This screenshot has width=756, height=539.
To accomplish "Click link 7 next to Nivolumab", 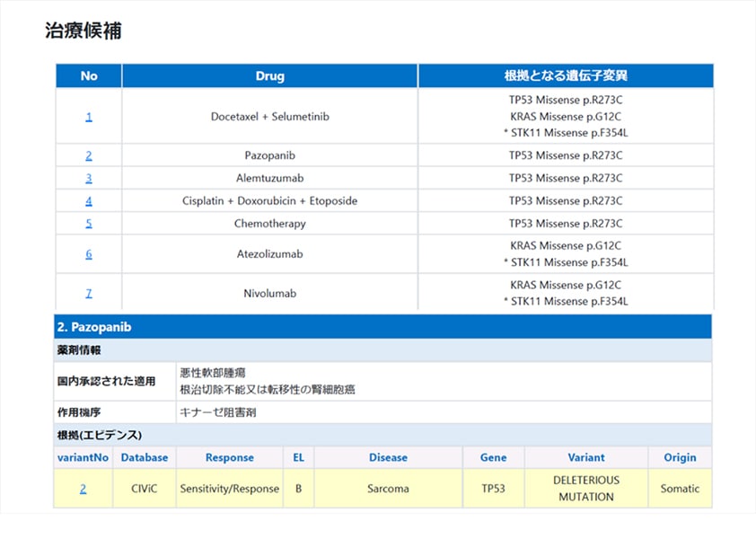I will (x=89, y=294).
